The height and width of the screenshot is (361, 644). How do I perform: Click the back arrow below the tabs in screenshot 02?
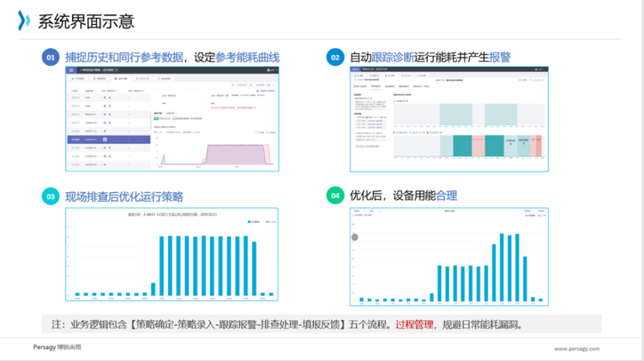click(355, 79)
